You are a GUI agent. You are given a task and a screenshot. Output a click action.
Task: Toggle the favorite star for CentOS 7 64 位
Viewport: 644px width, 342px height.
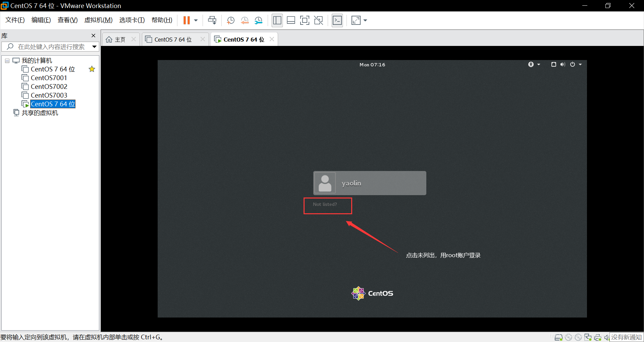[x=92, y=69]
